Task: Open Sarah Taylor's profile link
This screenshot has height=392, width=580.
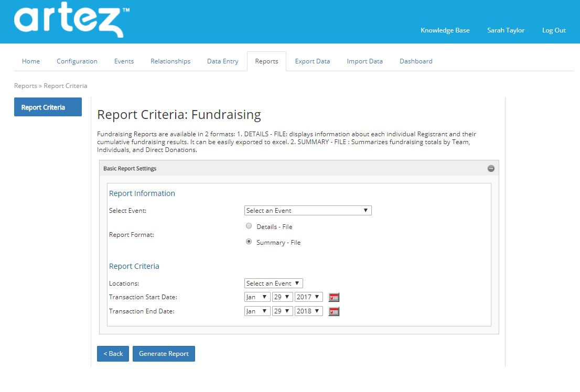Action: (x=506, y=30)
